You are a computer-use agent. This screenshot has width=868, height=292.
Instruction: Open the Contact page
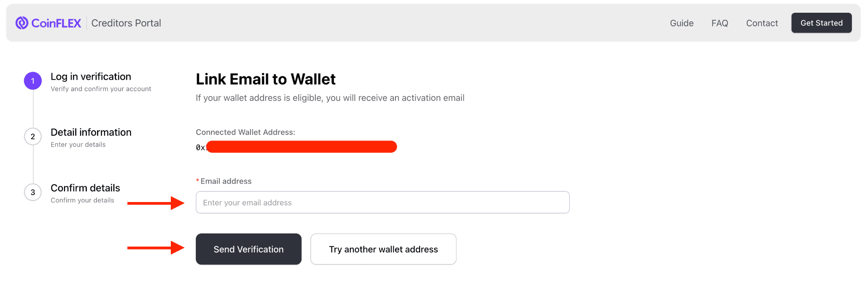point(762,23)
